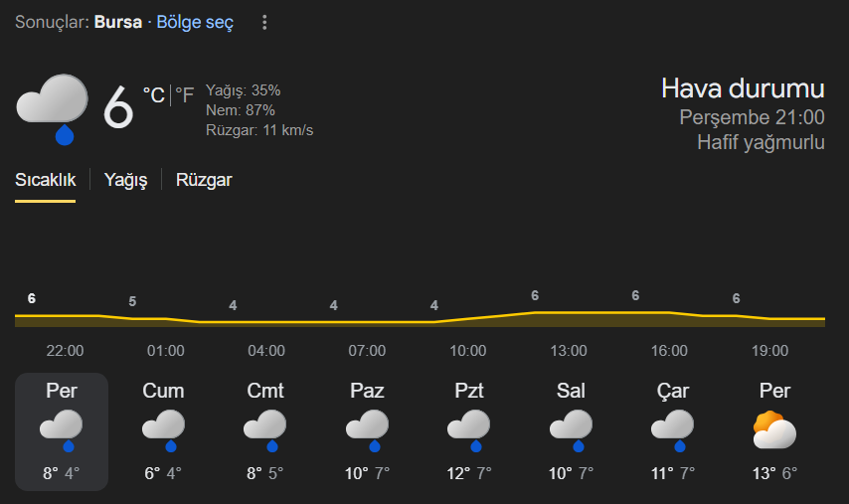
Task: Click the Pzt day forecast label
Action: [468, 391]
